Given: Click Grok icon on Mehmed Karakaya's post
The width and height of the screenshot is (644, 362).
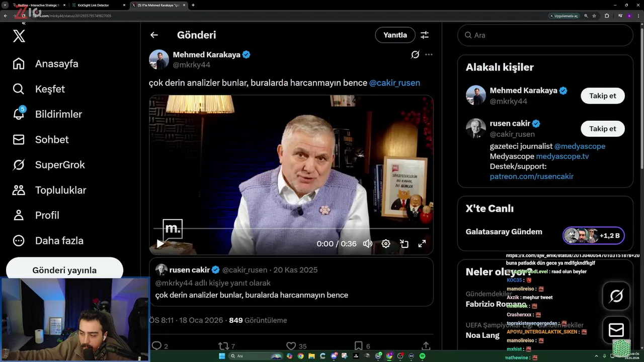Looking at the screenshot, I should (x=415, y=54).
